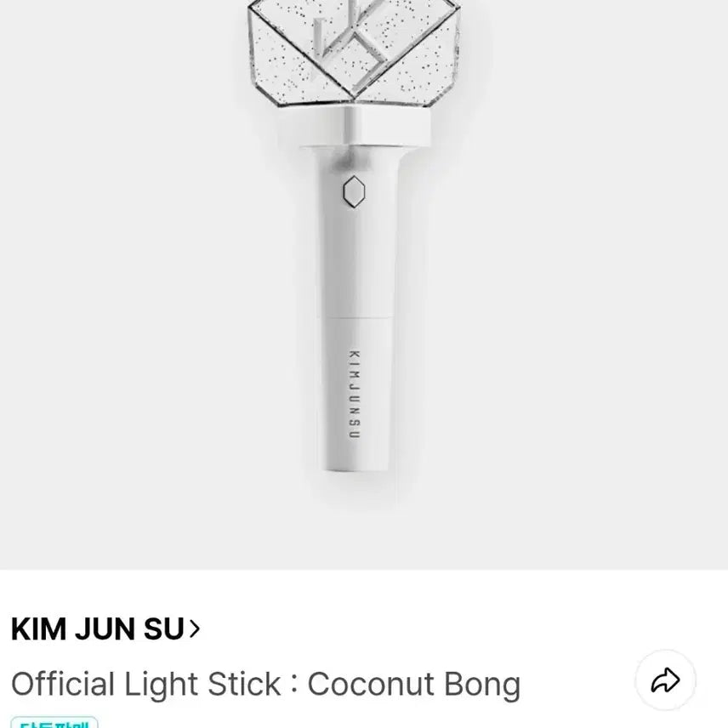Tap the KIM JUN SU category header
The height and width of the screenshot is (728, 728).
94,628
